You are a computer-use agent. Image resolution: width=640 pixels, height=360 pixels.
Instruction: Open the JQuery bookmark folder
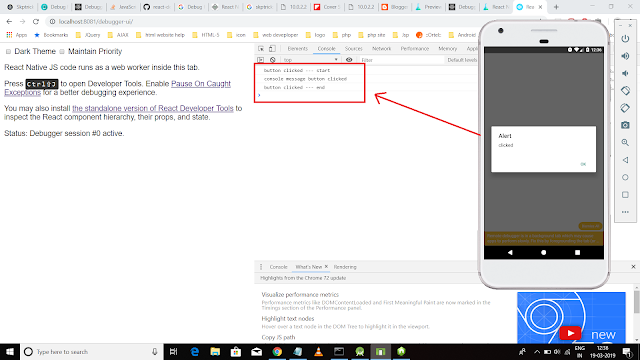88,35
